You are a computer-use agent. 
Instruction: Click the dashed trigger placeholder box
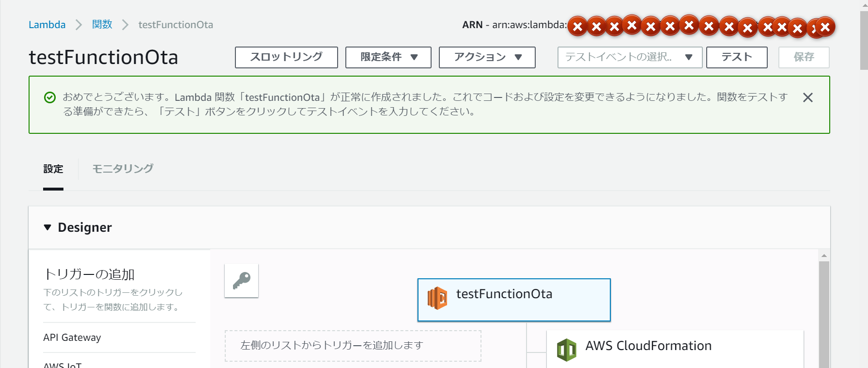[x=353, y=346]
